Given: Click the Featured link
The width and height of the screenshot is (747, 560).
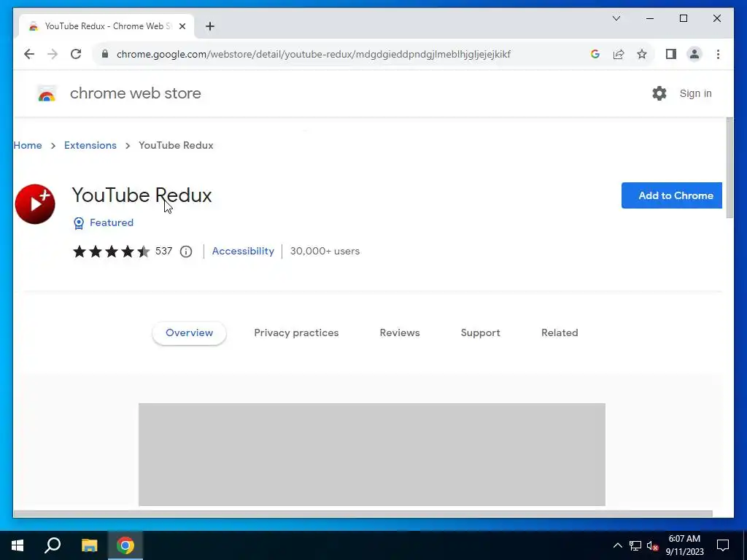Looking at the screenshot, I should point(112,222).
